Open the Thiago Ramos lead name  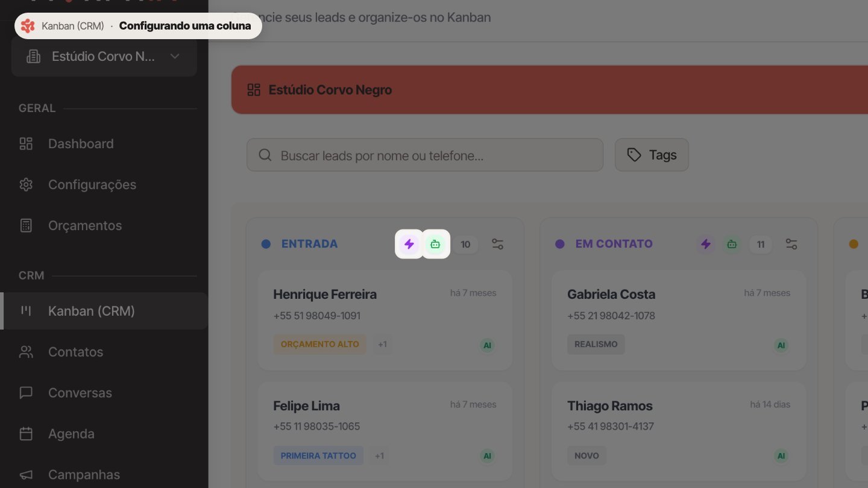pyautogui.click(x=610, y=406)
